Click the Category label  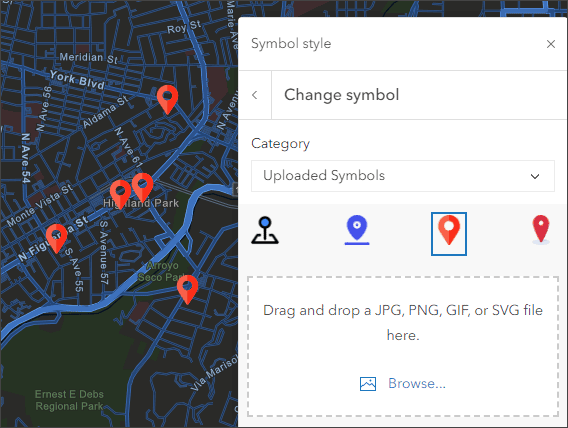pyautogui.click(x=280, y=144)
